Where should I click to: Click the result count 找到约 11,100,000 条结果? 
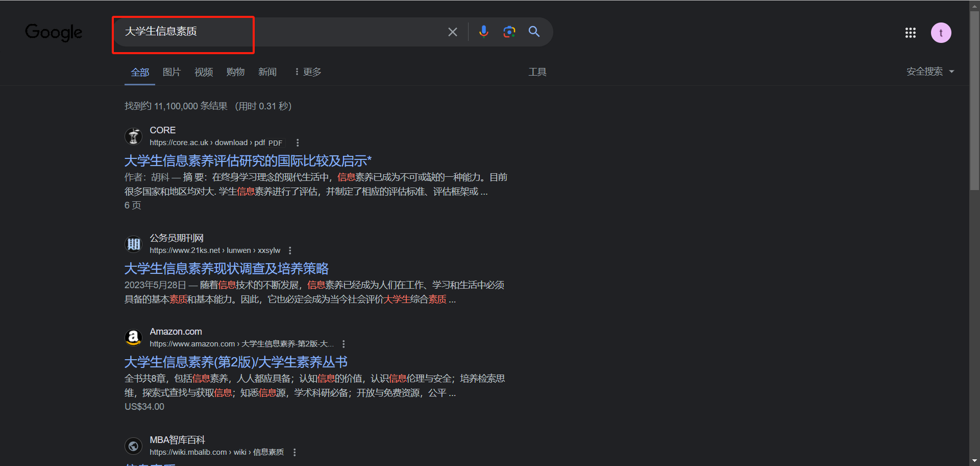176,106
